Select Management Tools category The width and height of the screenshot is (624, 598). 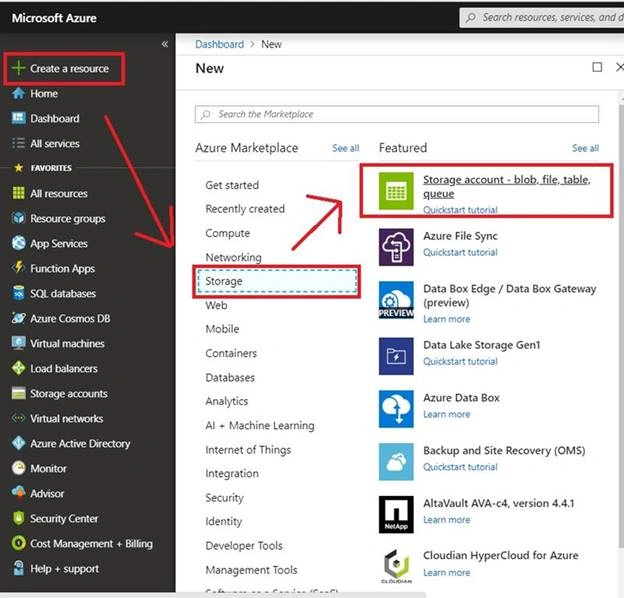pyautogui.click(x=252, y=570)
